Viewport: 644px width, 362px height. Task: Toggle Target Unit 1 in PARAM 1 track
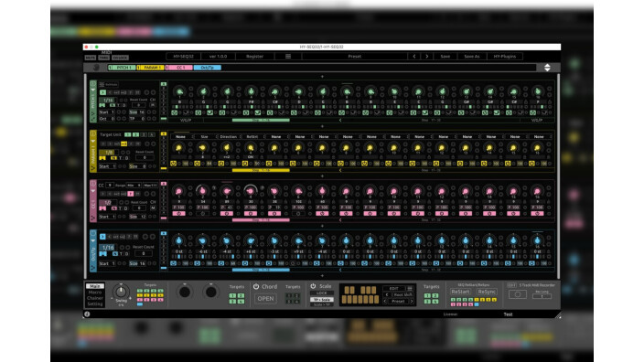[128, 134]
